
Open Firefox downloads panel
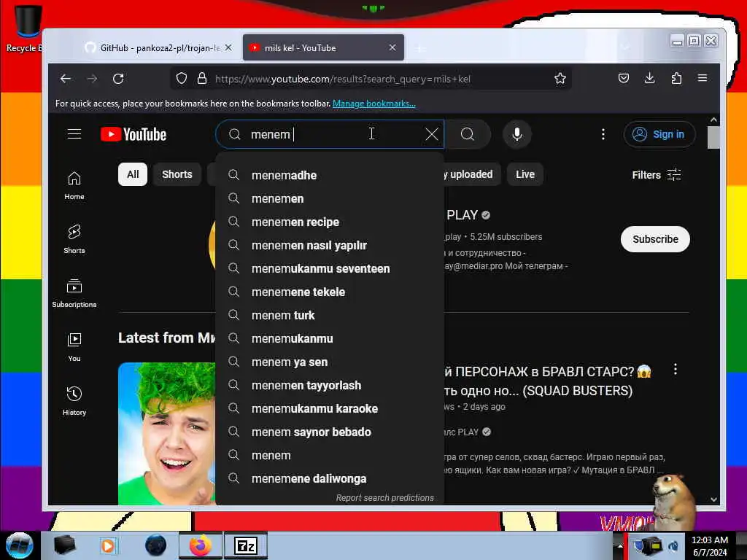tap(649, 79)
